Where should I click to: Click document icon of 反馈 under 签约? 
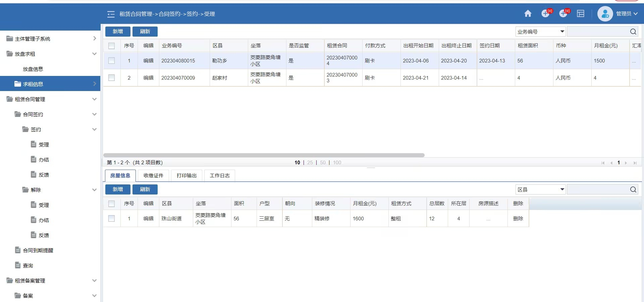(34, 174)
